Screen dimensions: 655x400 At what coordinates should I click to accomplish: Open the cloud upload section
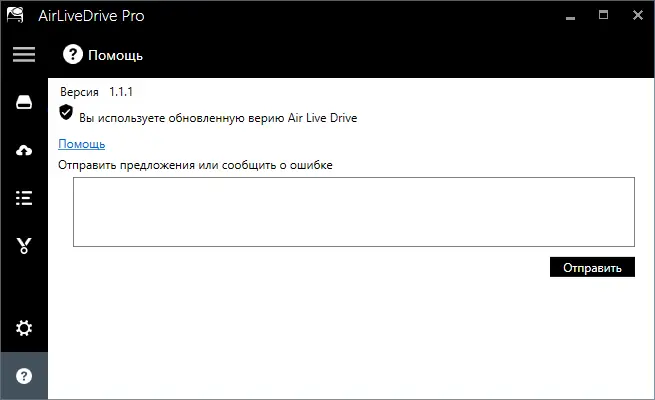click(x=24, y=150)
